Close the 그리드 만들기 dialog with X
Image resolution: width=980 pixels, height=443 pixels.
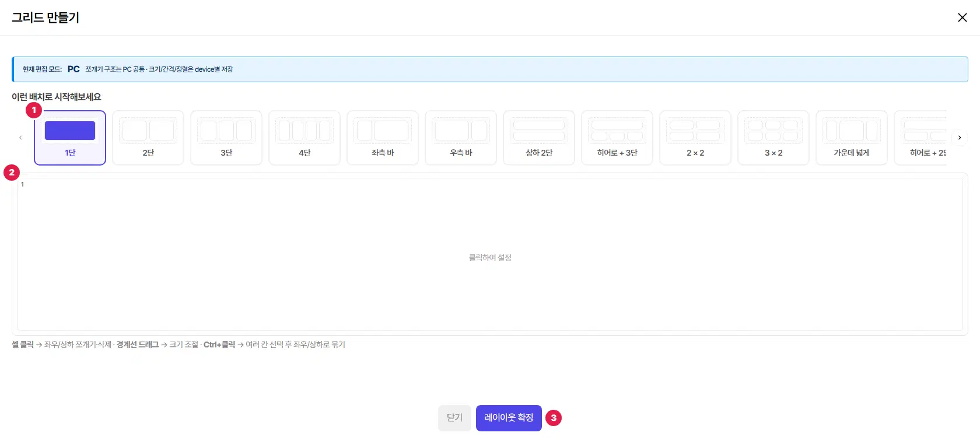(x=963, y=17)
